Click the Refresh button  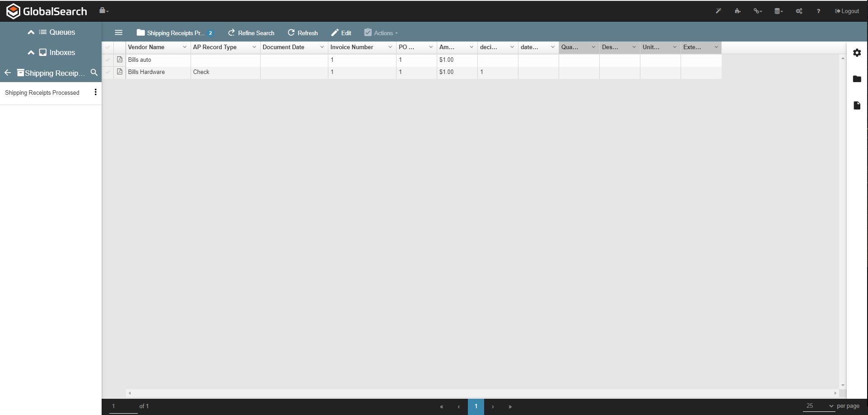[303, 33]
